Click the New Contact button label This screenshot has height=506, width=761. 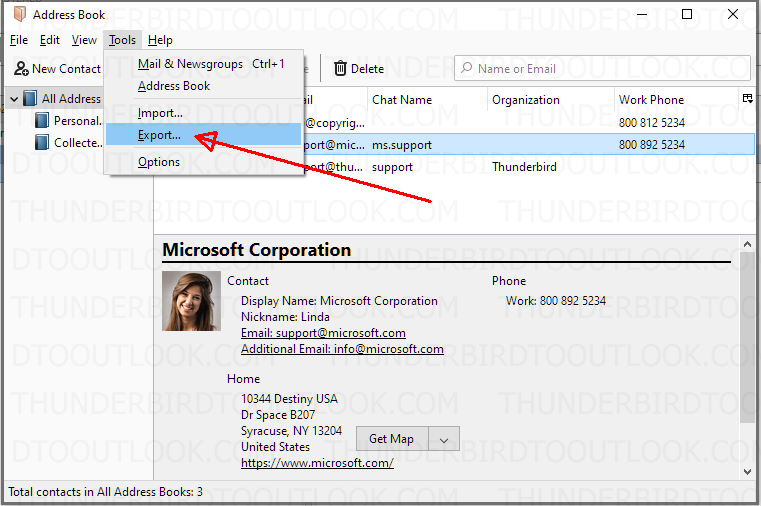pos(66,69)
